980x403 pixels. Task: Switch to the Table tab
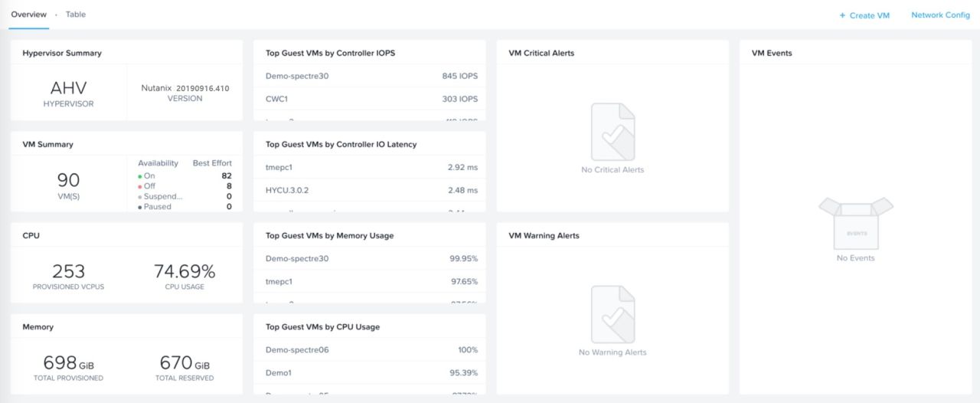[76, 15]
